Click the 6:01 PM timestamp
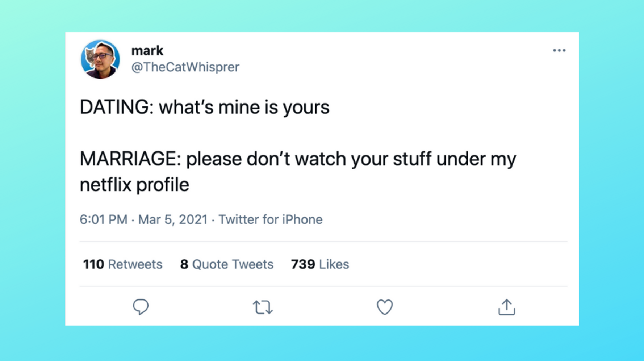644x361 pixels. [x=104, y=219]
